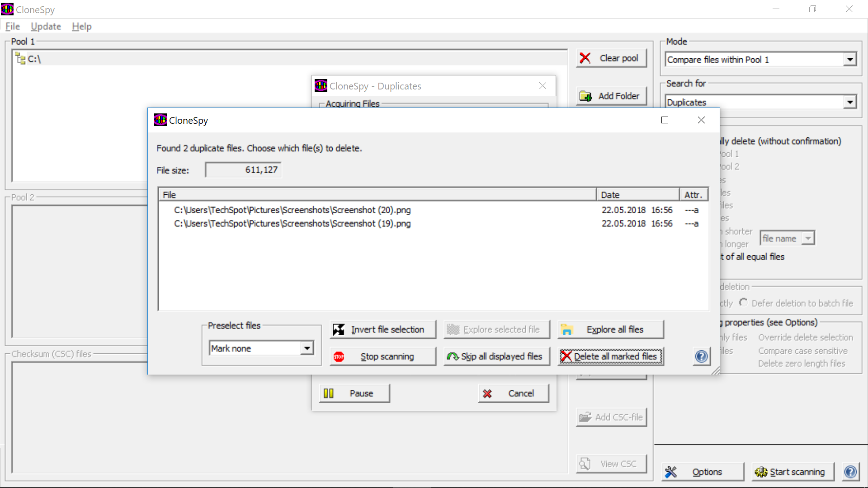Image resolution: width=868 pixels, height=488 pixels.
Task: Click the Explore all files icon
Action: tap(566, 329)
